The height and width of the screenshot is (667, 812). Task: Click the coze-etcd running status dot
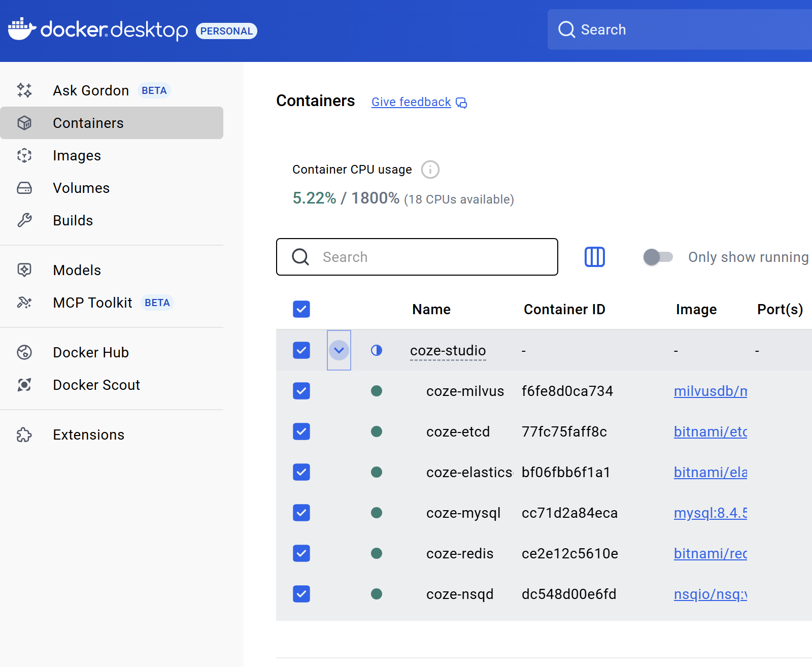pyautogui.click(x=377, y=431)
